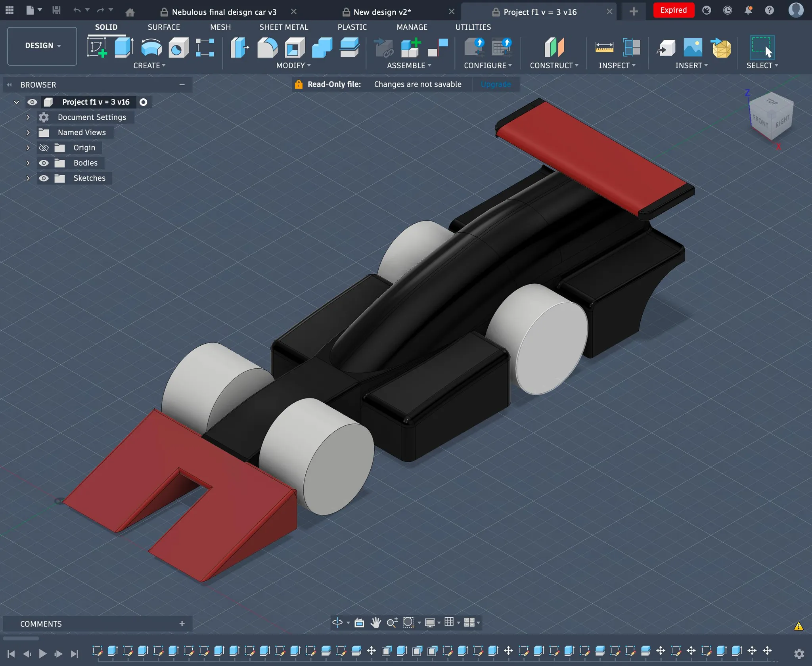Select the Shell tool
812x666 pixels.
pos(295,48)
